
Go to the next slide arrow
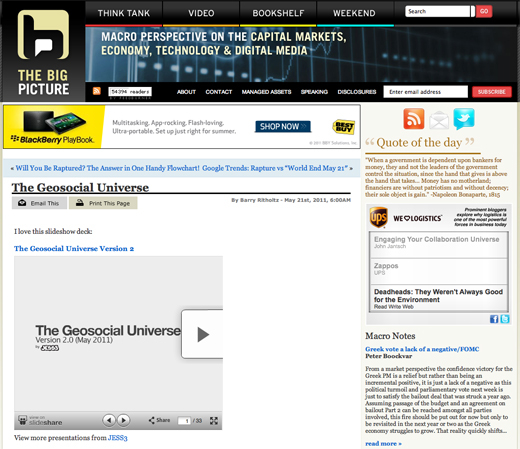tap(124, 420)
